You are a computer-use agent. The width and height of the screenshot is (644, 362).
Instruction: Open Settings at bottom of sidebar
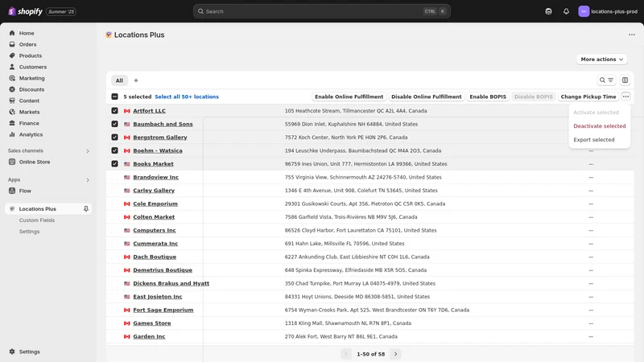[29, 352]
